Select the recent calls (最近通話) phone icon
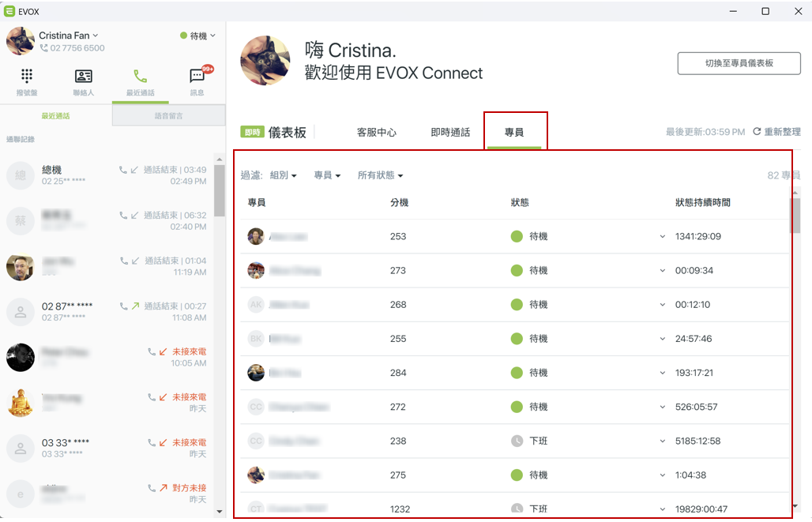 point(141,76)
